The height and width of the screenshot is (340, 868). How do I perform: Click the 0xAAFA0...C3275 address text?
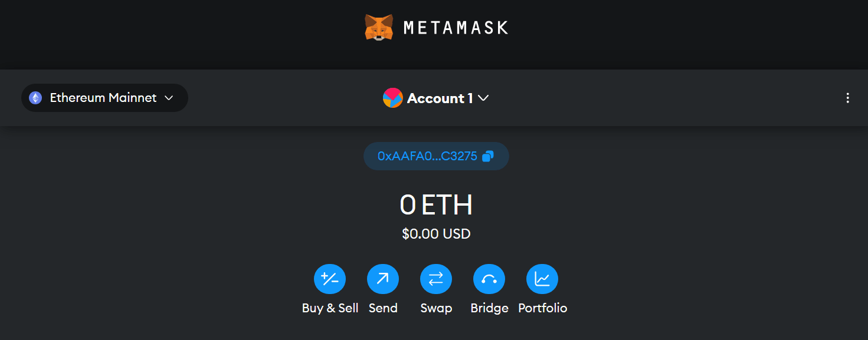point(427,156)
